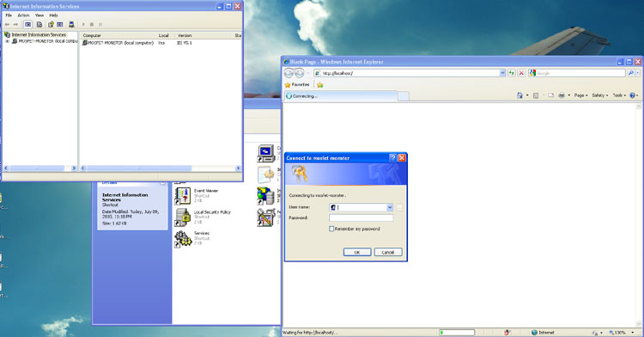Viewport: 644px width, 337px height.
Task: Click the IE Refresh button
Action: pos(512,73)
